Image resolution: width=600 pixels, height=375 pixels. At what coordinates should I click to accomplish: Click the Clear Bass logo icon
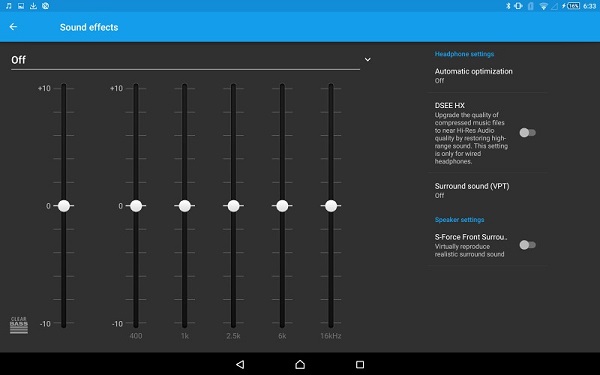19,325
